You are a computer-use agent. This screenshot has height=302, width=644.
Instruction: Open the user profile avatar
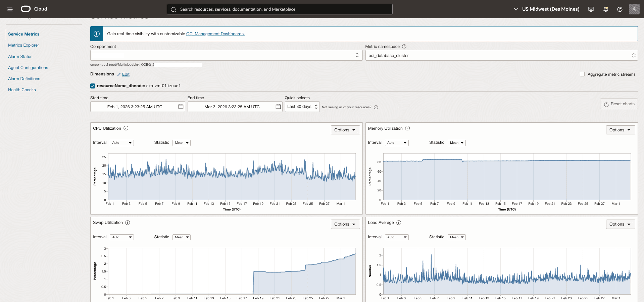tap(634, 9)
